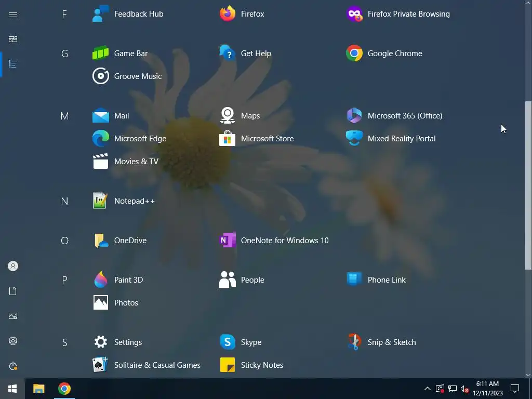532x399 pixels.
Task: Click the letter M group header
Action: (x=64, y=116)
